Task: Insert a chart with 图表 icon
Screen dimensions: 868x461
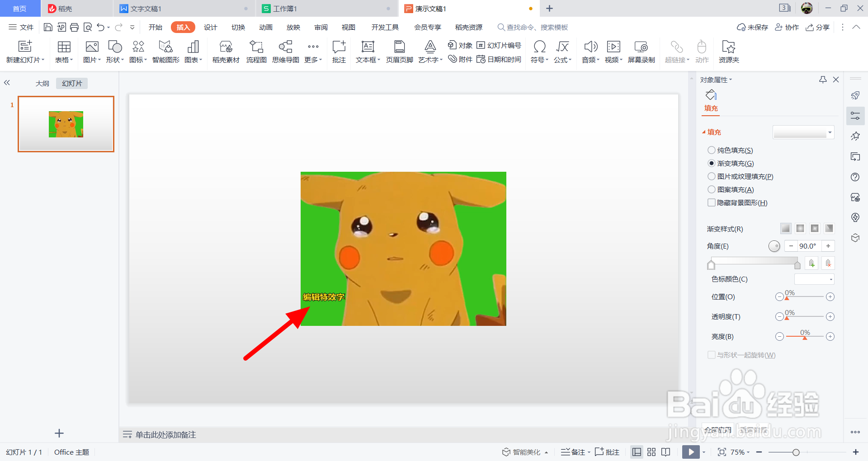Action: click(193, 52)
